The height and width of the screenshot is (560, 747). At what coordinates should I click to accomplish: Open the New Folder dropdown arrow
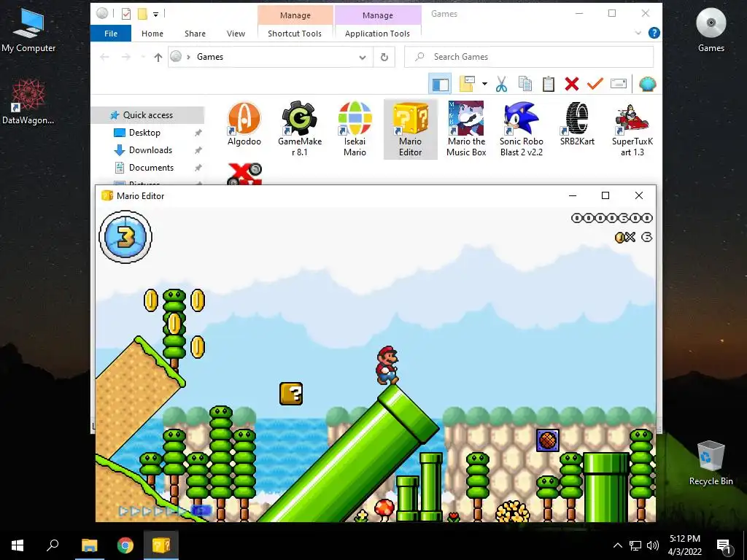[x=484, y=85]
